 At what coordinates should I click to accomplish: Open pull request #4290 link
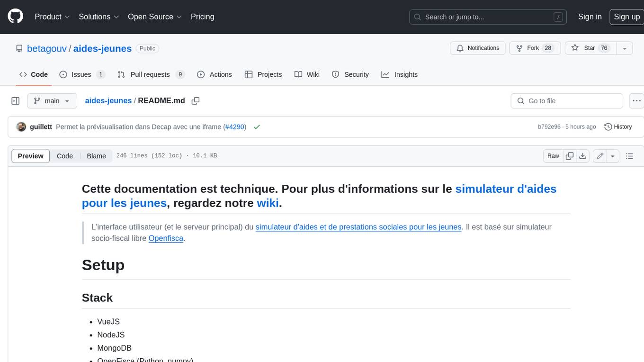point(235,127)
